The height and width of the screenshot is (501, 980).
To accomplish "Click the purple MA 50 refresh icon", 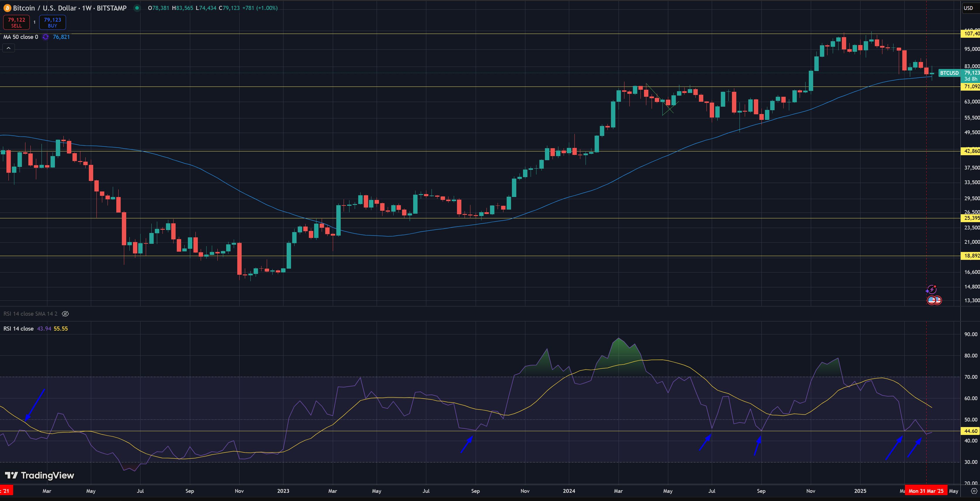I will pyautogui.click(x=46, y=37).
